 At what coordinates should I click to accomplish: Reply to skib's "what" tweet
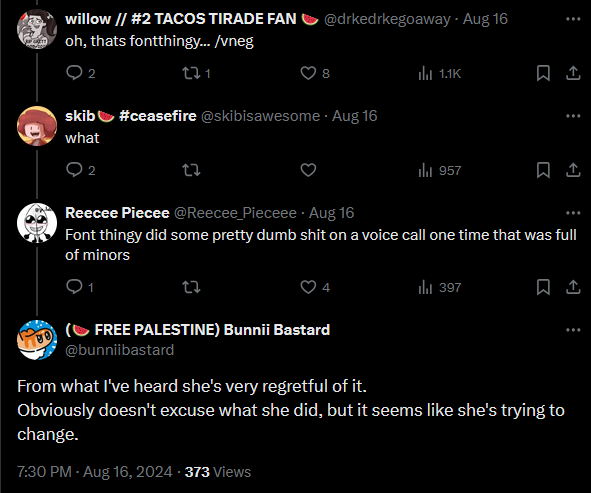pos(74,170)
